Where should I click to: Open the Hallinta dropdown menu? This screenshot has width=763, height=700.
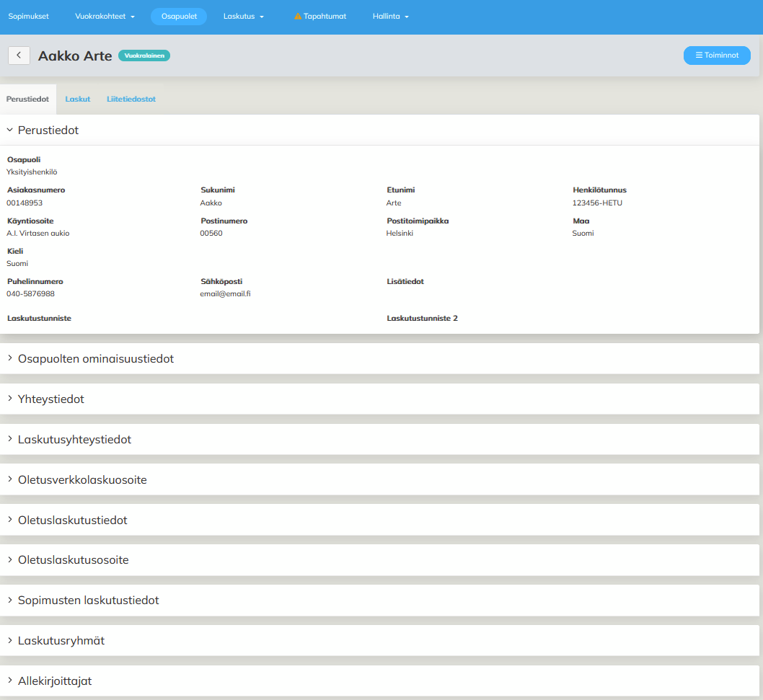point(391,17)
